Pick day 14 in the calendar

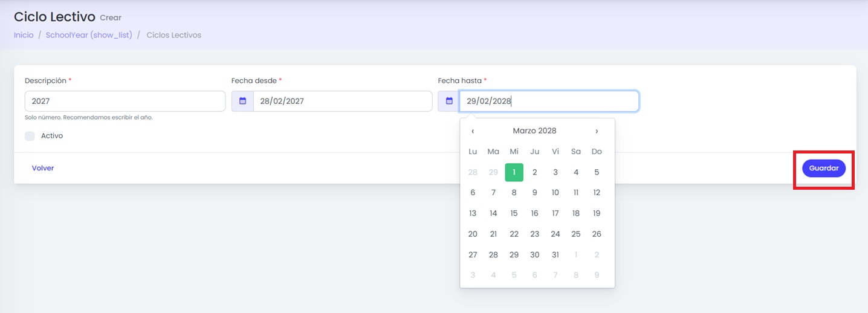pyautogui.click(x=493, y=213)
